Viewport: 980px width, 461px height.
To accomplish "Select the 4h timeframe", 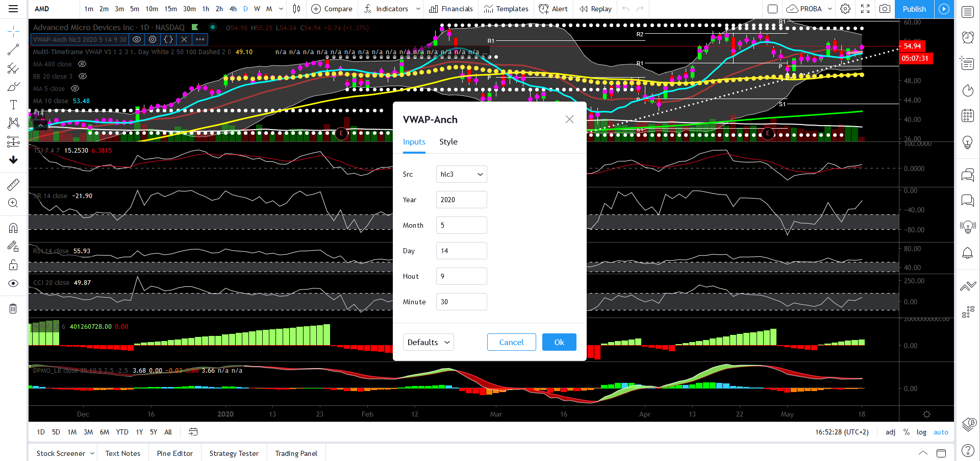I will (x=233, y=9).
